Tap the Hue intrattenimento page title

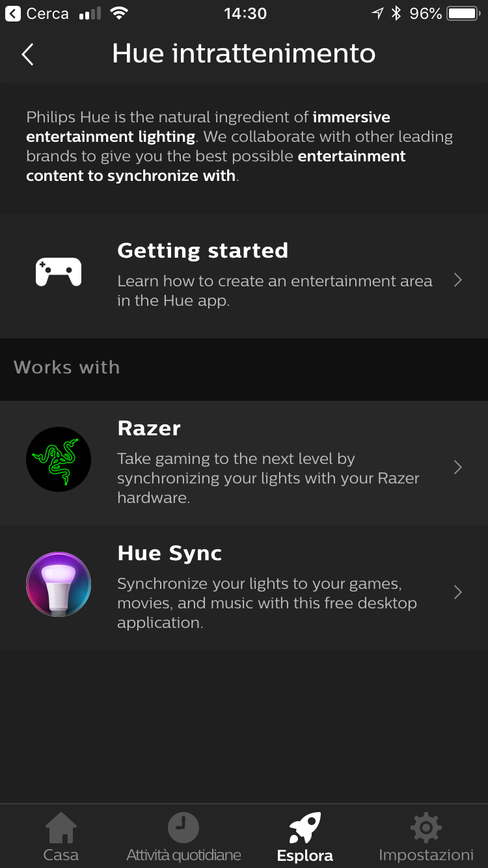tap(244, 53)
